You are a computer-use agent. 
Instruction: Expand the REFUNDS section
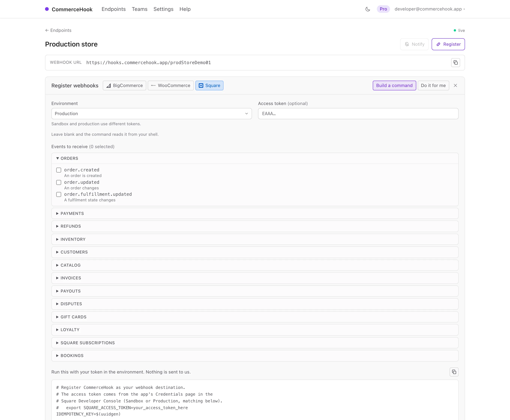[x=255, y=226]
